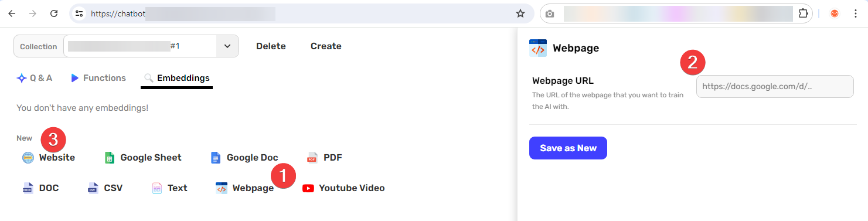Open the browser extensions puzzle icon
This screenshot has width=868, height=221.
[803, 13]
